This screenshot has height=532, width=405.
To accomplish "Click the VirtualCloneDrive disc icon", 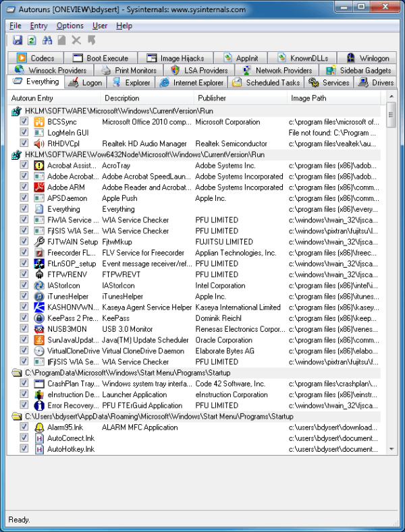I will pyautogui.click(x=39, y=351).
